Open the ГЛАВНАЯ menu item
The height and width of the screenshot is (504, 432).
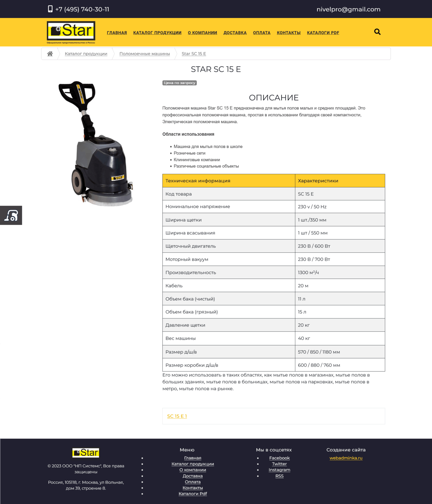click(117, 33)
